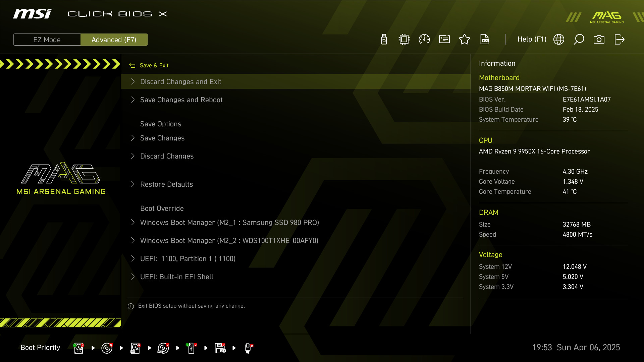The image size is (644, 362).
Task: Click the info icon beside the description text
Action: click(x=131, y=306)
